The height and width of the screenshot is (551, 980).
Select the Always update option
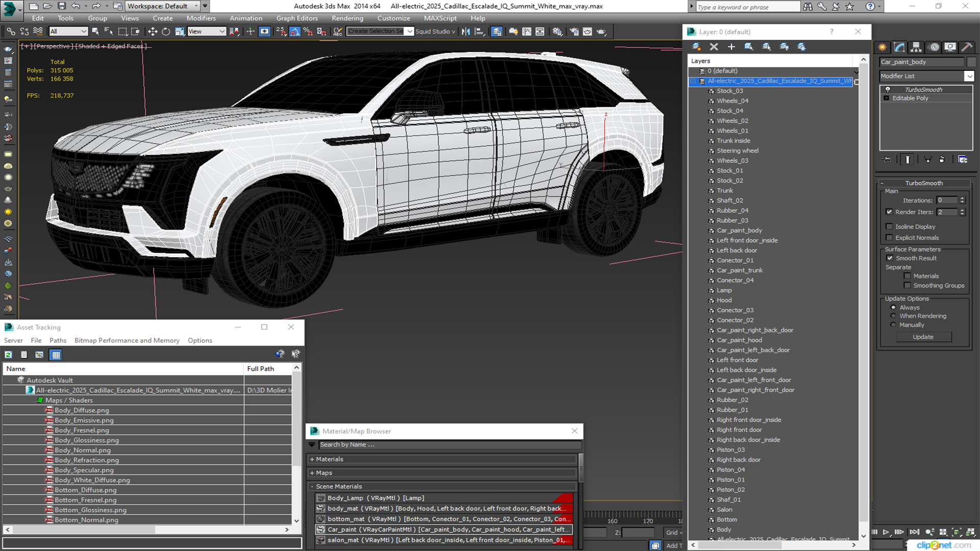click(x=893, y=308)
